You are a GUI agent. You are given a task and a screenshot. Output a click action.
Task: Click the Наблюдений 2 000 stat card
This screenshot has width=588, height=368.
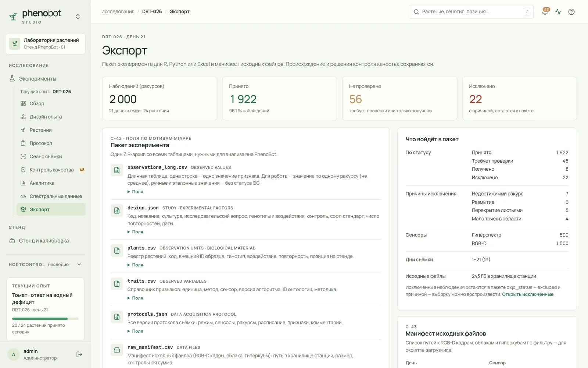tap(159, 98)
